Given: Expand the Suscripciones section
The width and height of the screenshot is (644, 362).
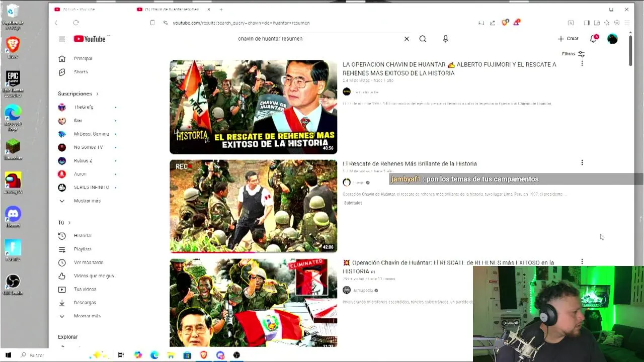Looking at the screenshot, I should click(78, 94).
